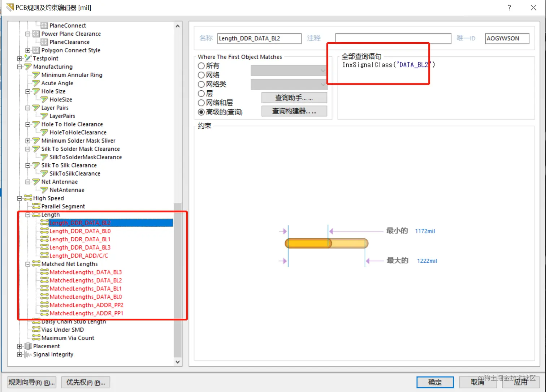Click the NetAntennae rule icon
The height and width of the screenshot is (392, 546).
(44, 190)
